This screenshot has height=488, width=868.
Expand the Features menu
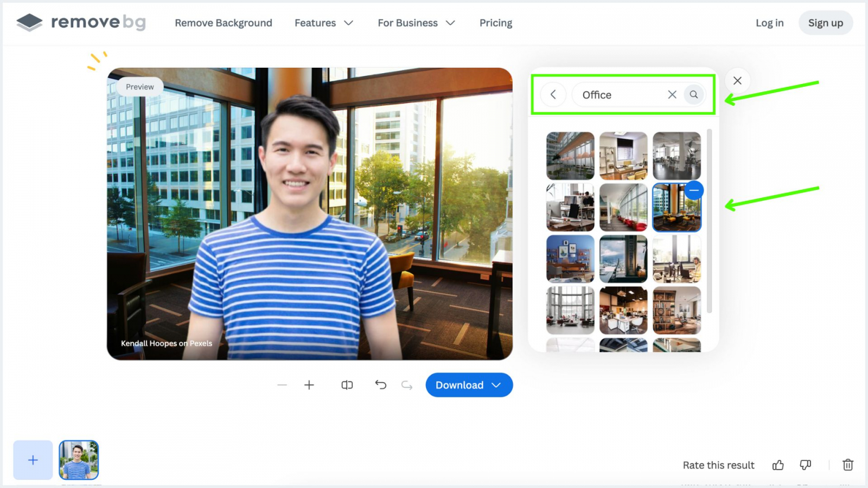point(324,23)
